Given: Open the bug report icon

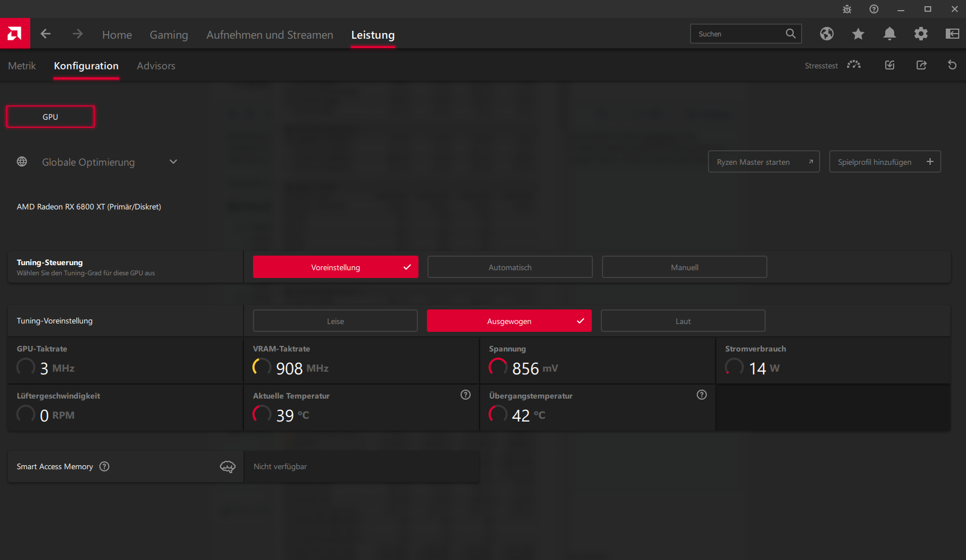Looking at the screenshot, I should [x=847, y=9].
